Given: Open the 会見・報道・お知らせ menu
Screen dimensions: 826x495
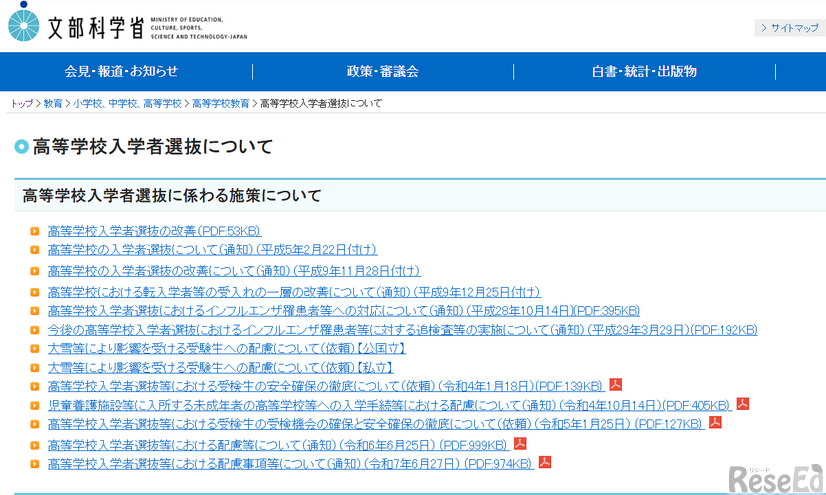Looking at the screenshot, I should coord(121,72).
